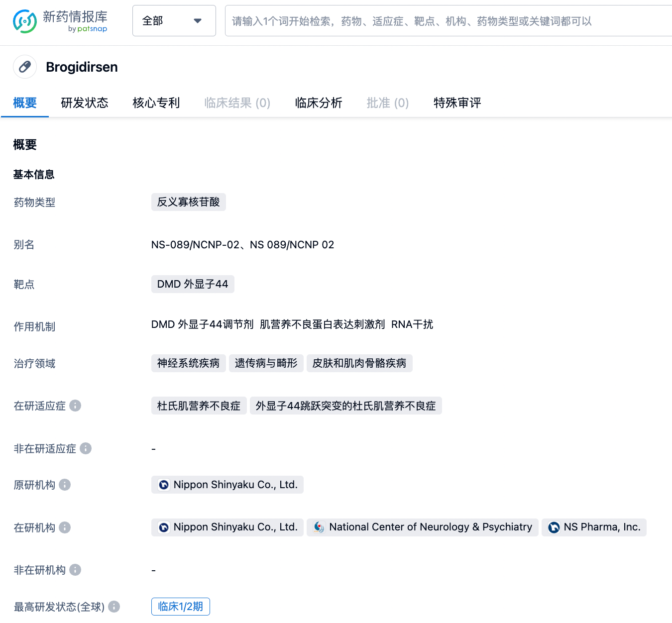Image resolution: width=672 pixels, height=623 pixels.
Task: Open Nippon Shinyaku Co., Ltd. under 在研机构
Action: coord(227,527)
